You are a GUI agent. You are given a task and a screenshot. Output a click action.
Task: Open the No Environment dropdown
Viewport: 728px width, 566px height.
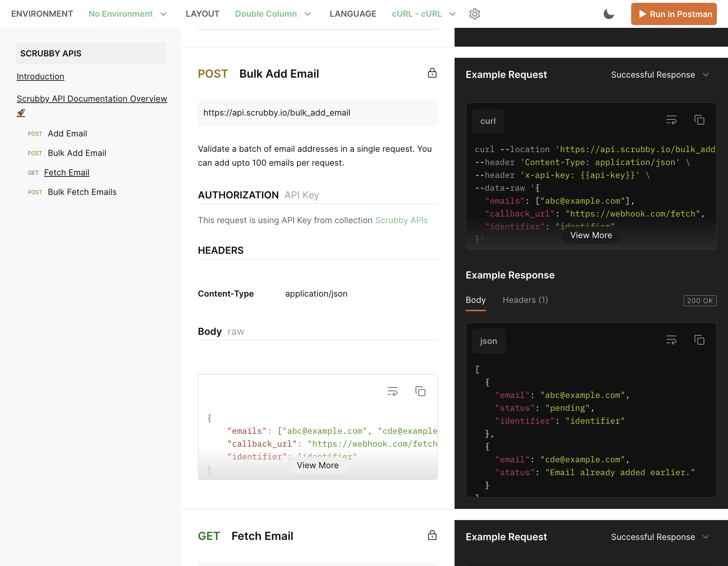[127, 14]
